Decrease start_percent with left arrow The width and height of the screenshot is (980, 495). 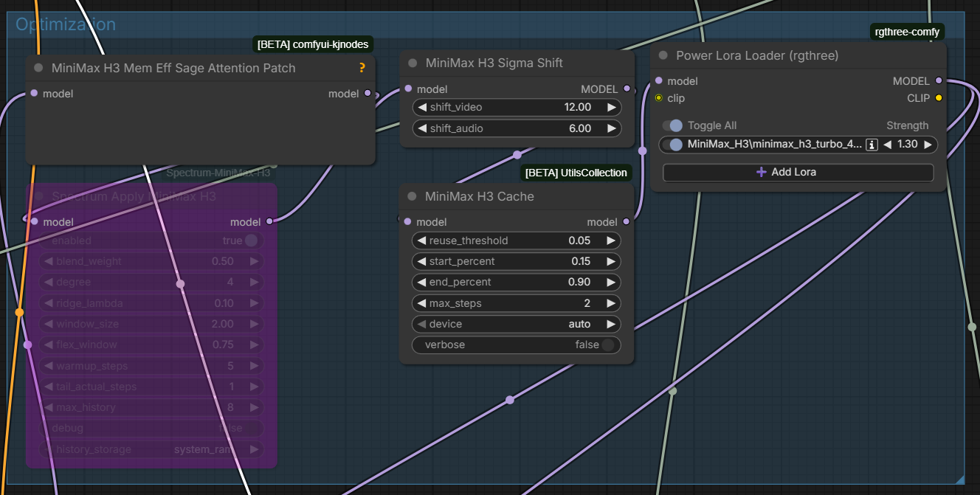click(x=422, y=261)
